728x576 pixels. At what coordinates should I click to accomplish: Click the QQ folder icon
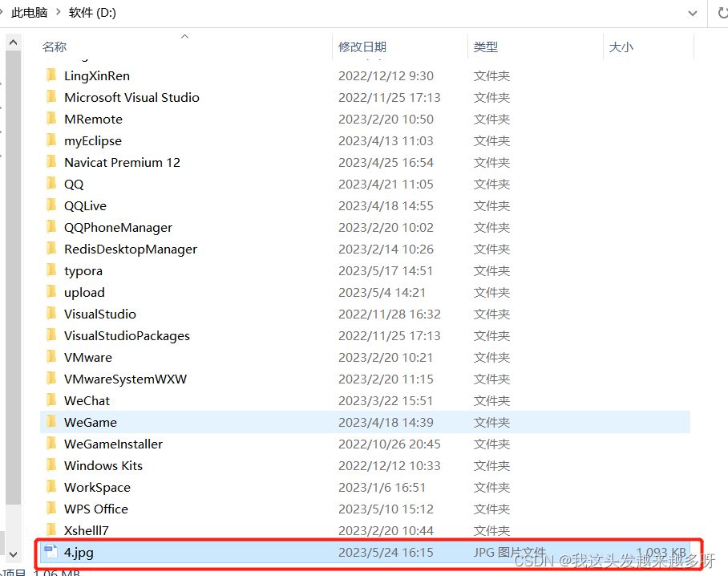pyautogui.click(x=51, y=184)
